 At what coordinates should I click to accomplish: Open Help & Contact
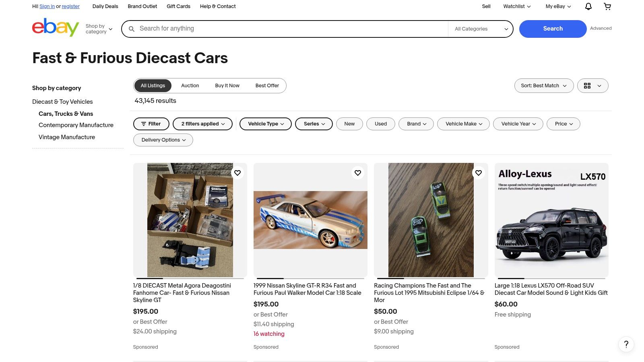pyautogui.click(x=218, y=6)
